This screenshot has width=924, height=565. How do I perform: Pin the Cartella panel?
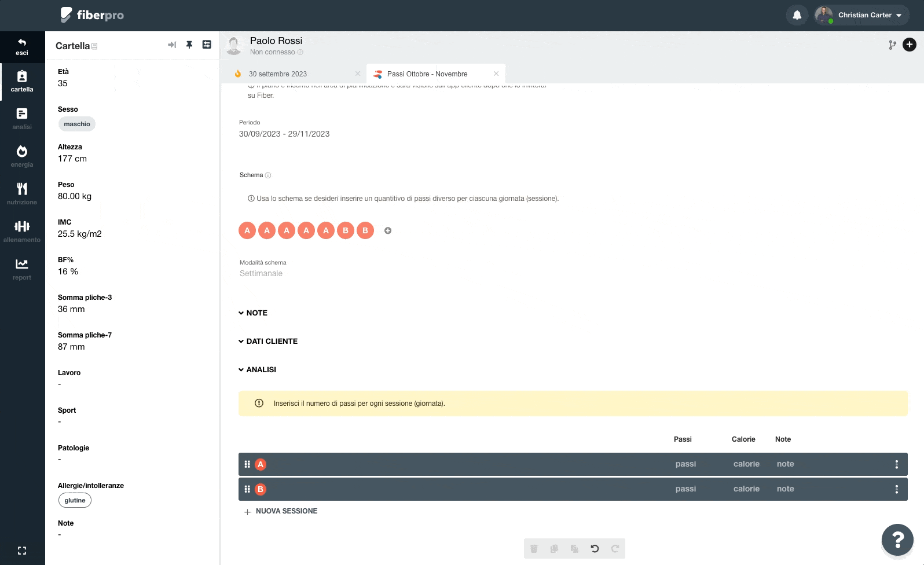click(189, 45)
